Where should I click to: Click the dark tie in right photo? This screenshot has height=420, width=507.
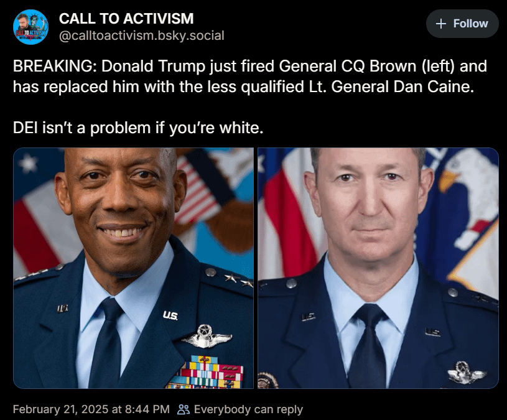pos(369,346)
